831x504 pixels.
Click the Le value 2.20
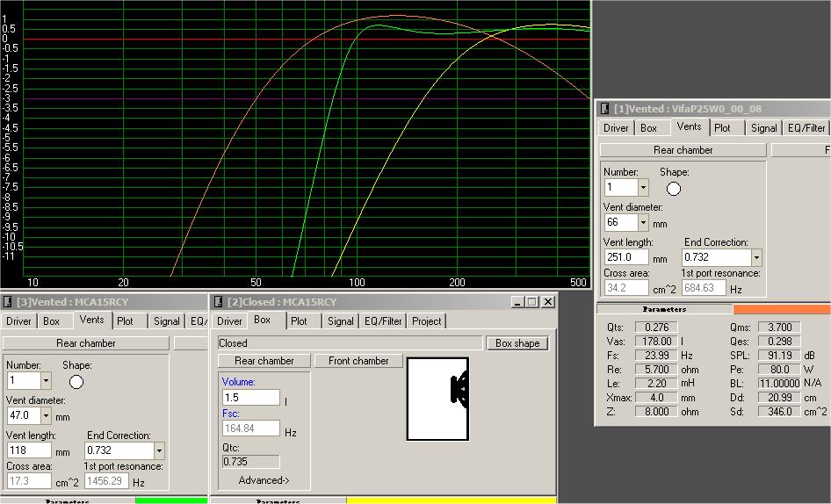656,383
